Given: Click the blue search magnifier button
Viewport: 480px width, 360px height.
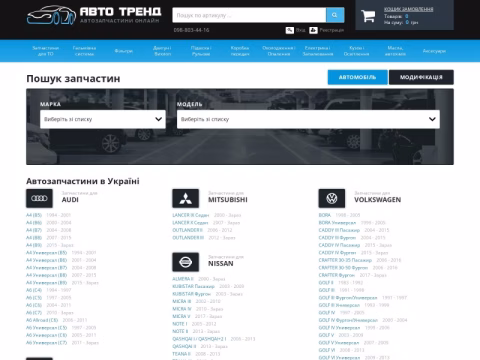Looking at the screenshot, I should 335,15.
